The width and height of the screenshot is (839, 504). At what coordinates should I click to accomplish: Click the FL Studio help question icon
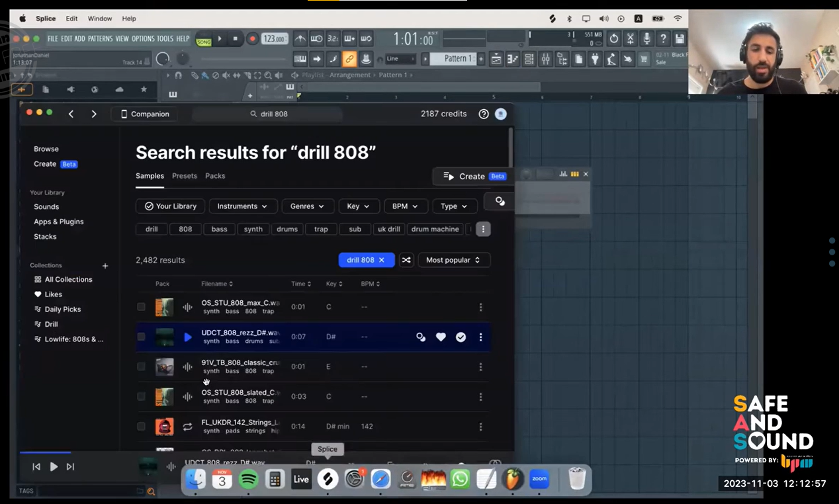pyautogui.click(x=663, y=39)
